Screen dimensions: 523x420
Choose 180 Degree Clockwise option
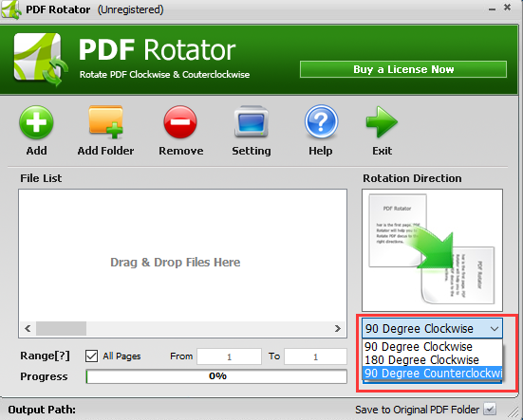point(432,360)
